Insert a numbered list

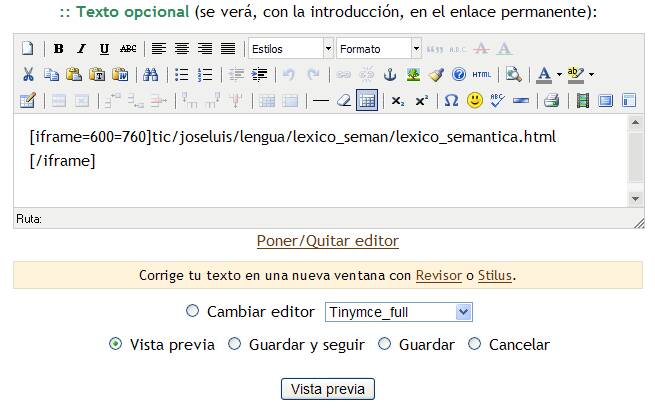tap(205, 75)
